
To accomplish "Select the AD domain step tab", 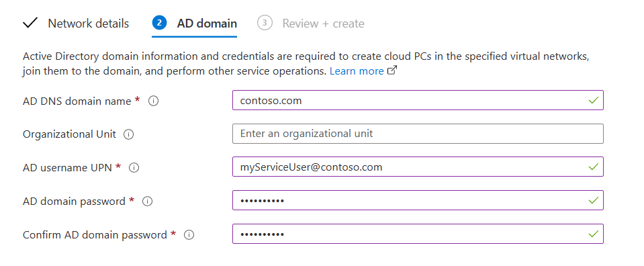I will [194, 24].
